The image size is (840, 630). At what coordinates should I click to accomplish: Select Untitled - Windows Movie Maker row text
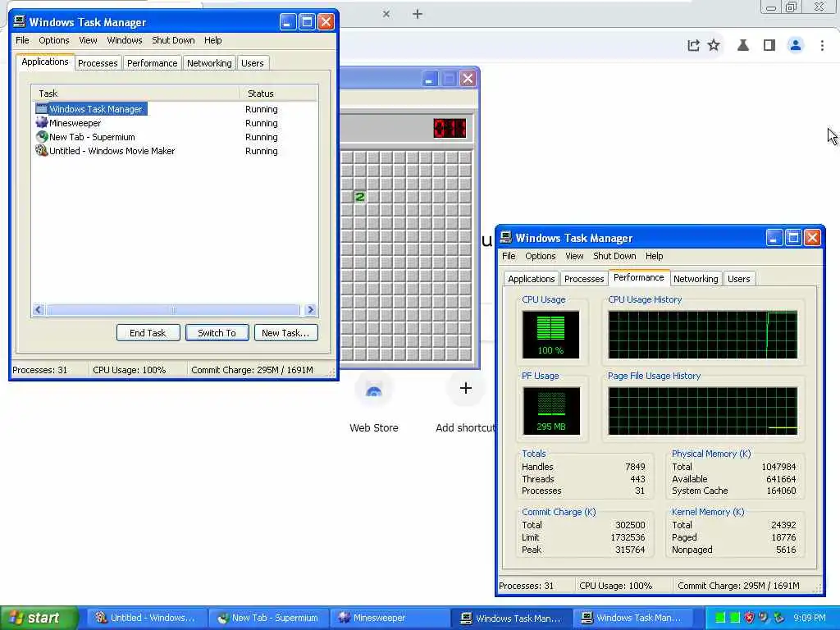(112, 151)
